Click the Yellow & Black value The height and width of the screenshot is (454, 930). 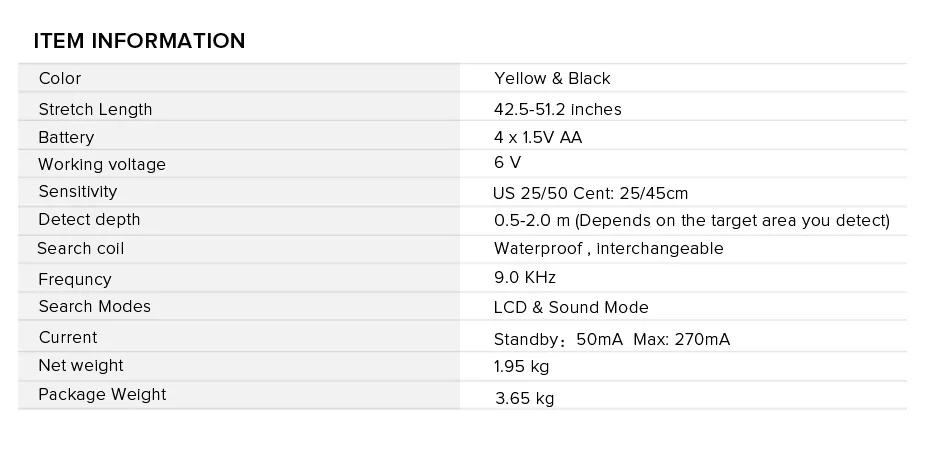coord(552,78)
